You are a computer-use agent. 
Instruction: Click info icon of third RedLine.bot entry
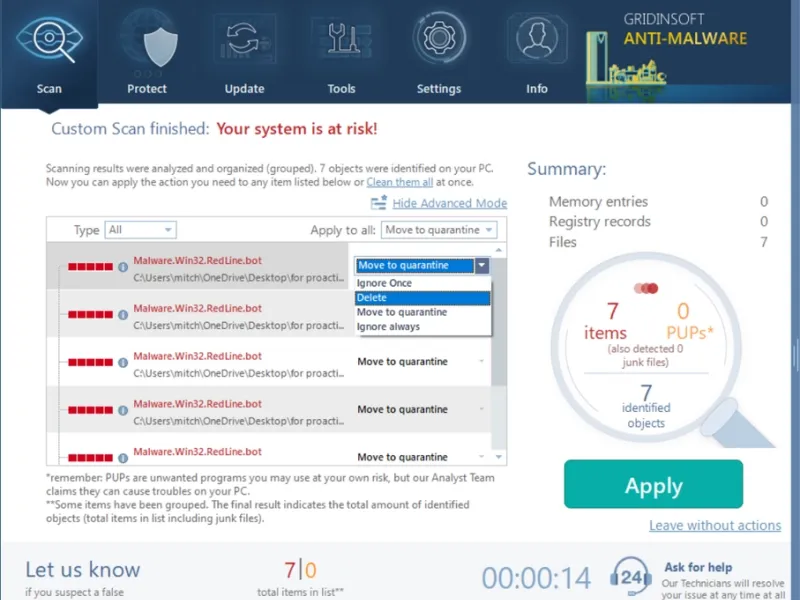pyautogui.click(x=123, y=363)
